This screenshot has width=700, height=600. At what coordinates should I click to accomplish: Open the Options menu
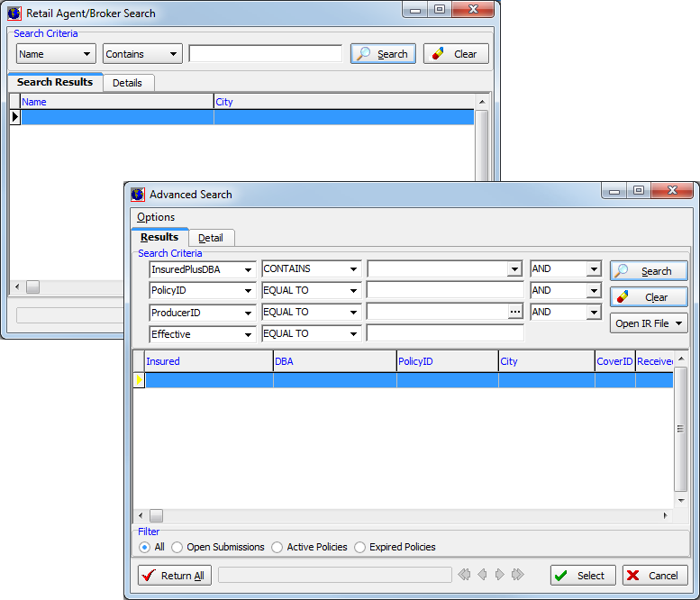point(156,217)
